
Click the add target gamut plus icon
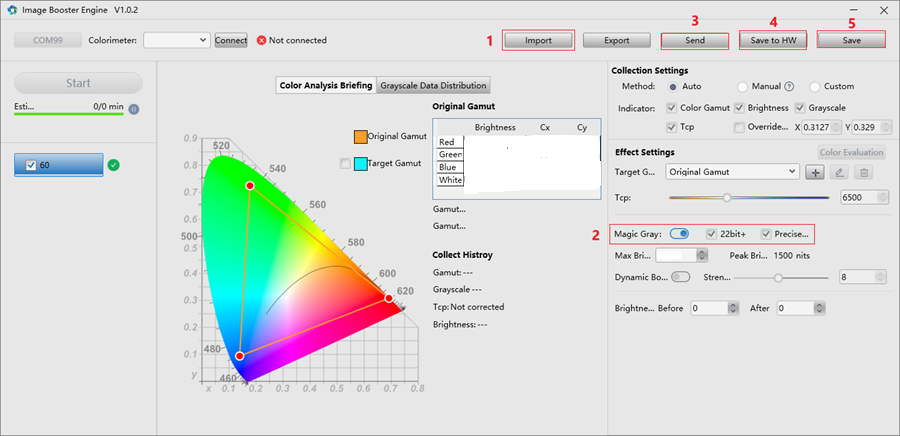click(816, 172)
